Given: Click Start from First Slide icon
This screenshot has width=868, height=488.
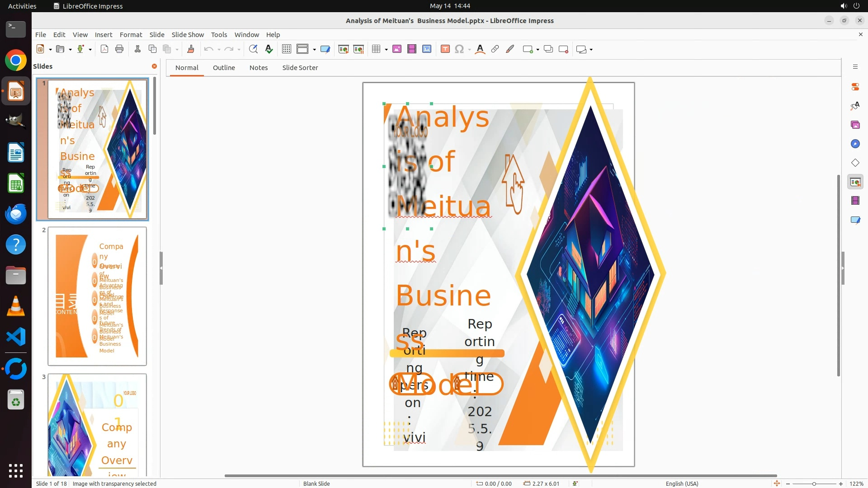Looking at the screenshot, I should [x=344, y=49].
